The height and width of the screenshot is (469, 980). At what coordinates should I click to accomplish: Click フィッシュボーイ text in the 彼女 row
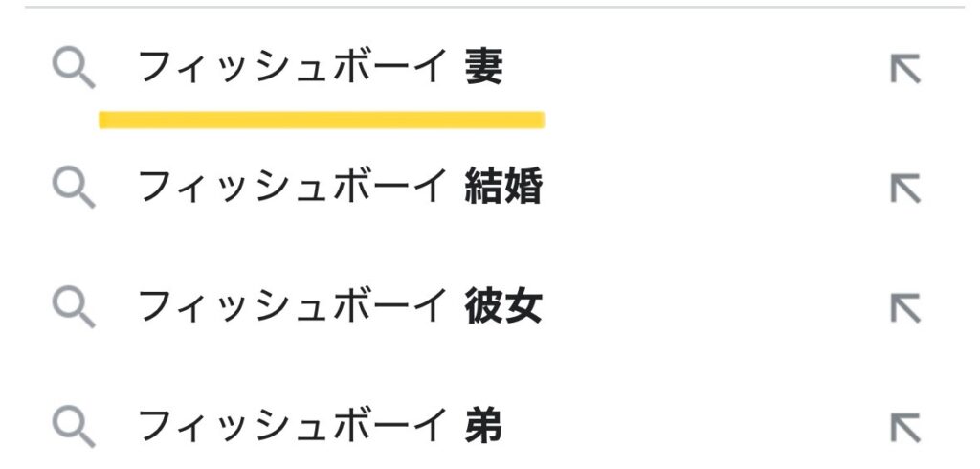click(292, 306)
